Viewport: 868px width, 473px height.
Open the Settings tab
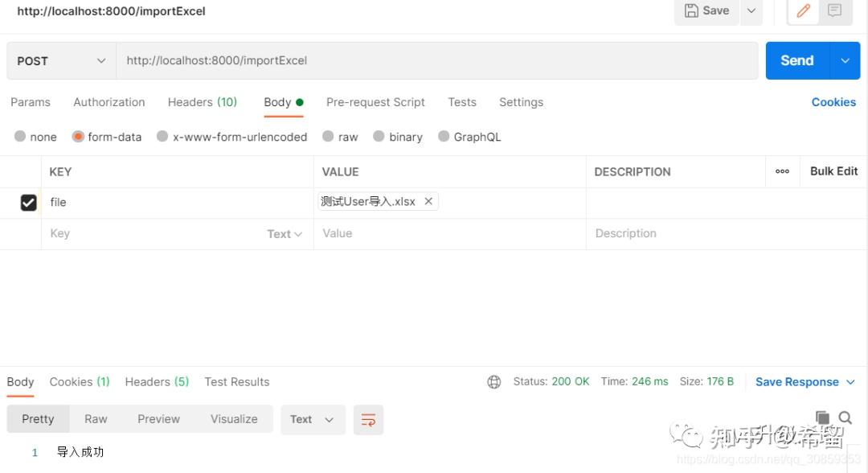(521, 102)
